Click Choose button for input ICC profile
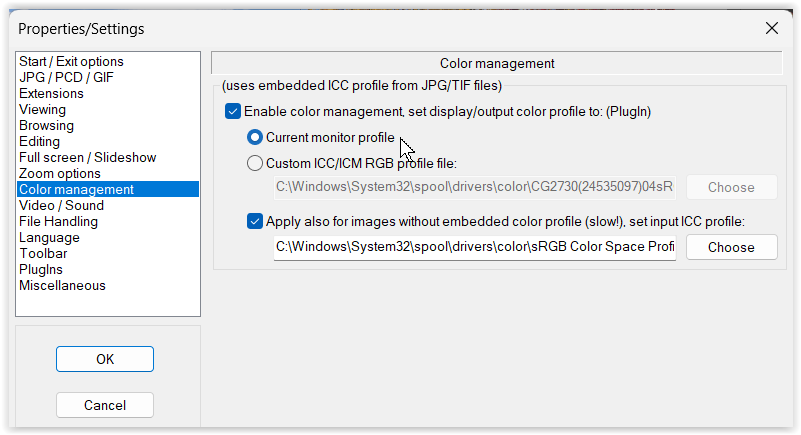This screenshot has width=801, height=435. click(731, 247)
